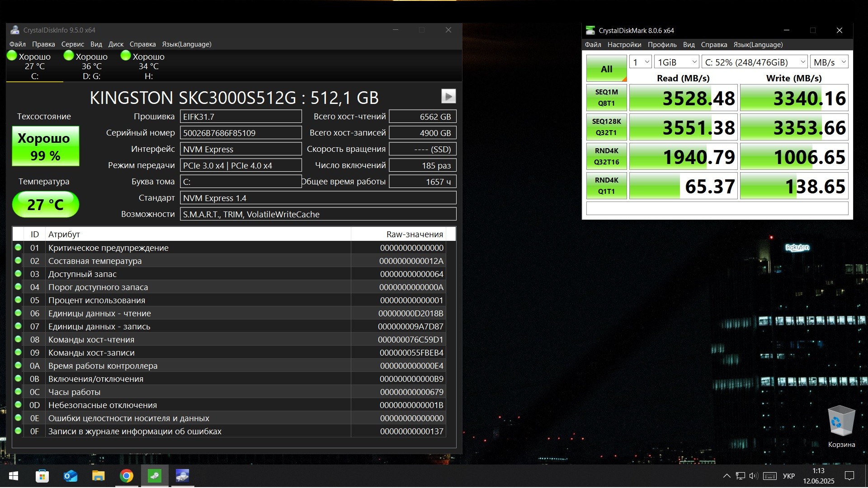Show hidden system tray icons
This screenshot has width=868, height=488.
[726, 476]
